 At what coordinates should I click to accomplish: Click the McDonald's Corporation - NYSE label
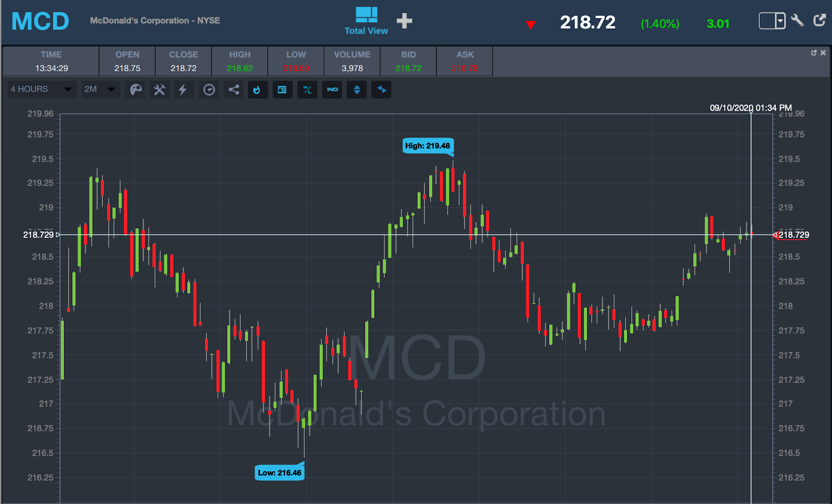155,21
